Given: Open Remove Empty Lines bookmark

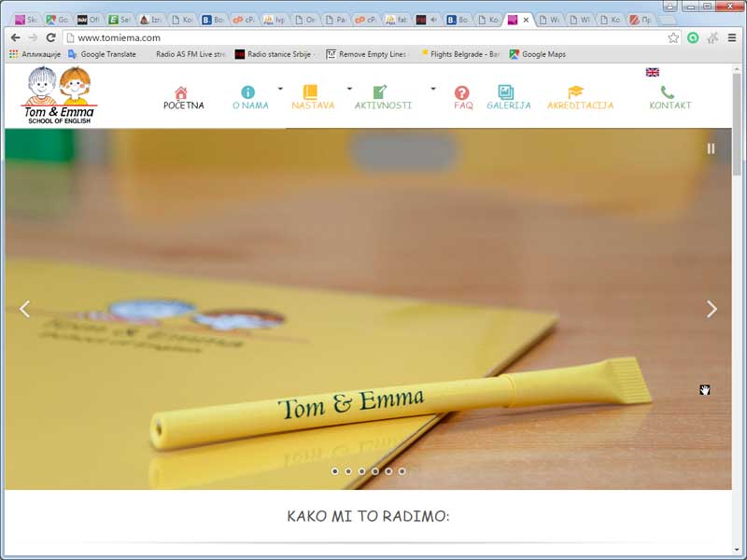Looking at the screenshot, I should 366,54.
